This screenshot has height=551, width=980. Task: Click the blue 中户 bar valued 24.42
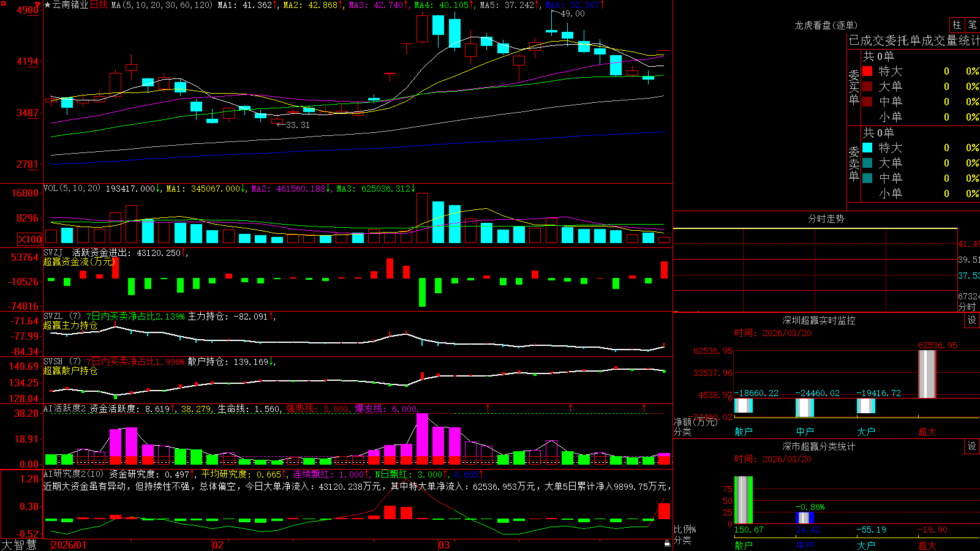point(805,518)
